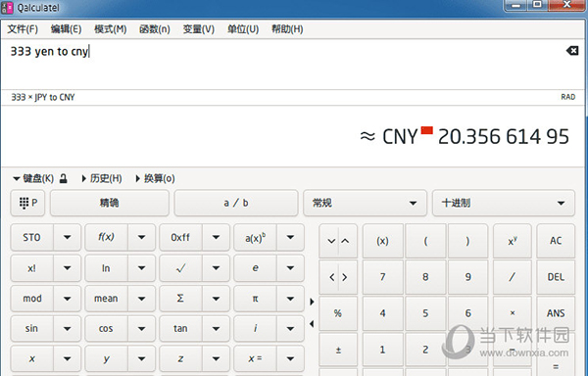Screen dimensions: 588x376
Task: Open the 编辑(E) menu
Action: point(66,29)
